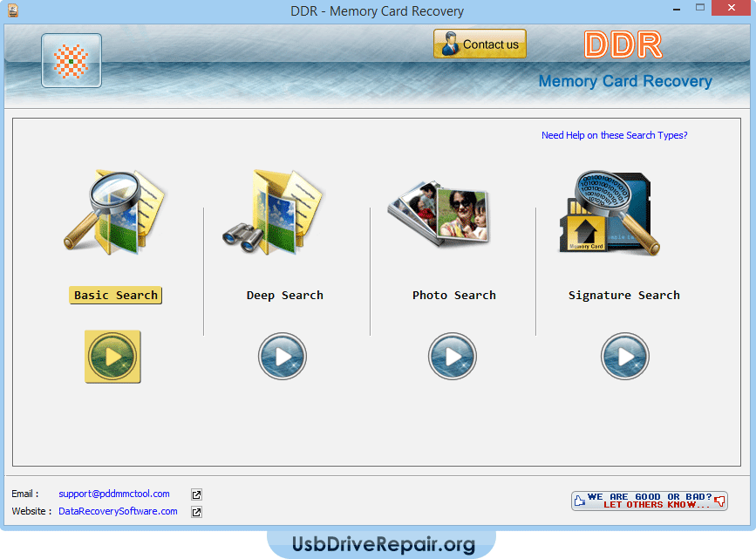The height and width of the screenshot is (559, 756).
Task: Click the orange dotted logo tile in header
Action: tap(72, 61)
